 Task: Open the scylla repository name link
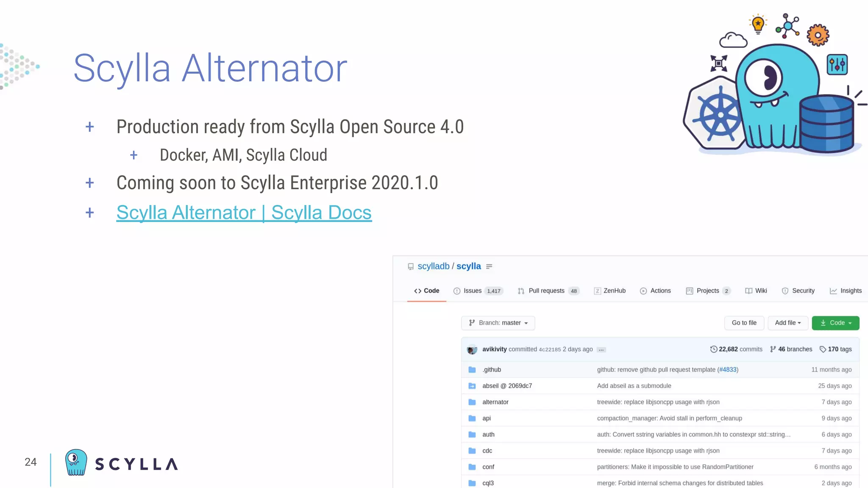(468, 266)
